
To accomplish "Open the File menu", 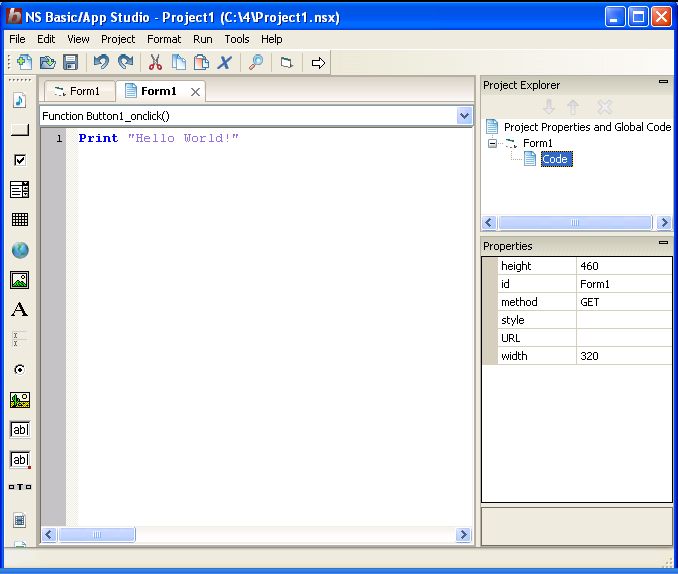I will pyautogui.click(x=17, y=39).
